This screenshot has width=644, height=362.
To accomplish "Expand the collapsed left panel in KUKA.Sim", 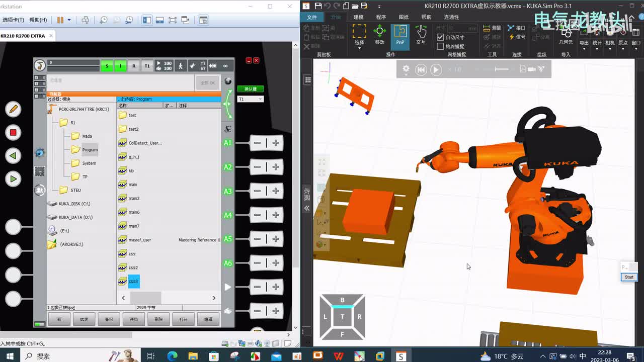I will (x=307, y=208).
